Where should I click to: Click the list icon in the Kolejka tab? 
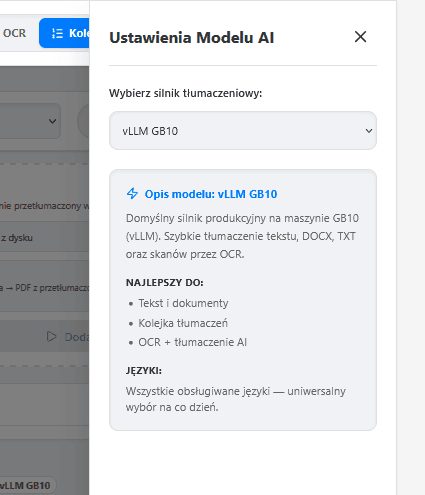point(57,33)
